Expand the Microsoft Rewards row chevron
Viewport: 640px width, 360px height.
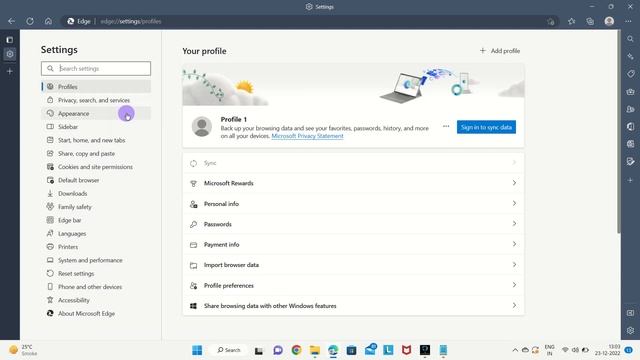514,183
